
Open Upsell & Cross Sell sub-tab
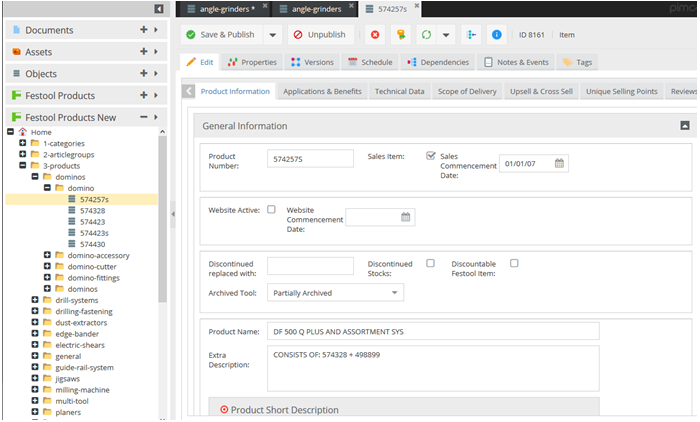pos(541,91)
